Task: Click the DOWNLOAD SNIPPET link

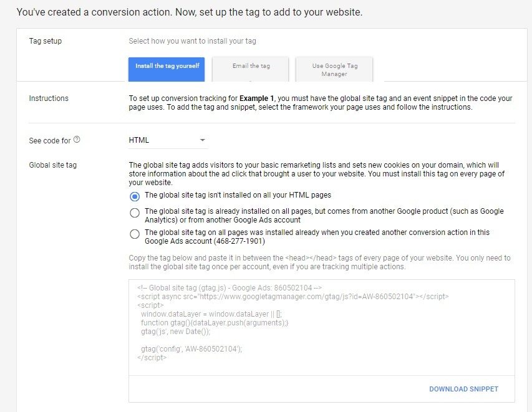Action: tap(463, 389)
